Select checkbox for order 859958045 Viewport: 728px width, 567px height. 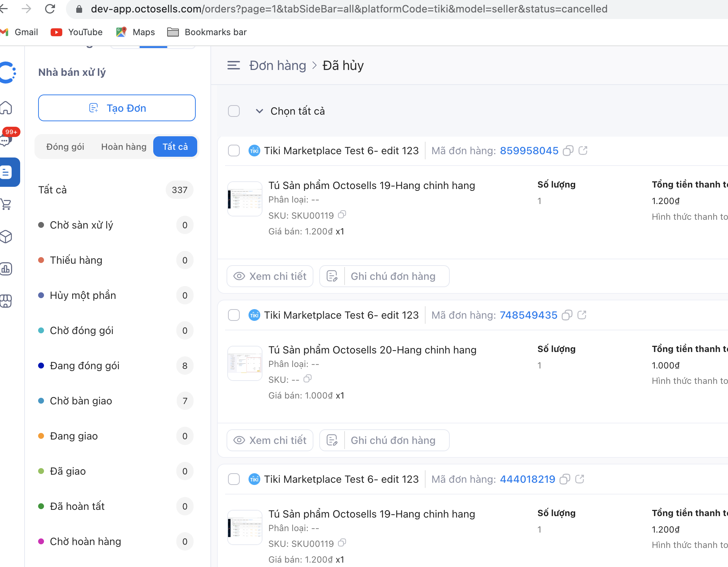pyautogui.click(x=234, y=151)
